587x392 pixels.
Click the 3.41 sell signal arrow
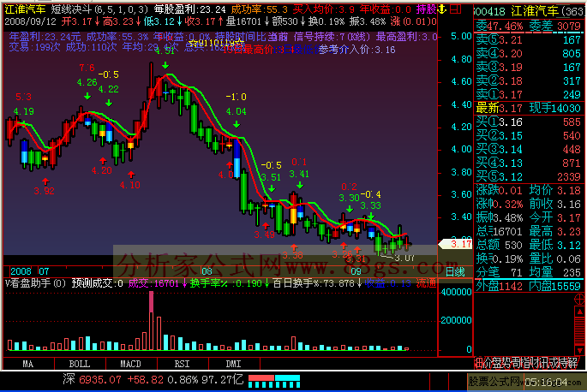(299, 185)
